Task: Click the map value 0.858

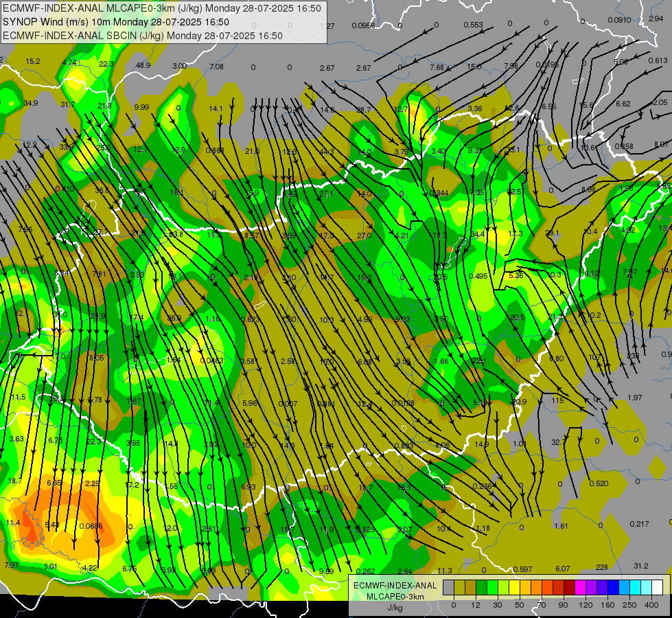Action: tap(623, 146)
